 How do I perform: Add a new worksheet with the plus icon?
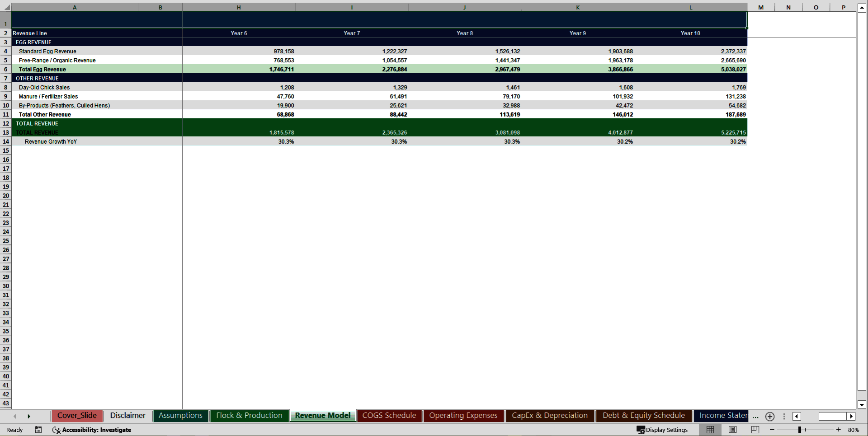(769, 417)
